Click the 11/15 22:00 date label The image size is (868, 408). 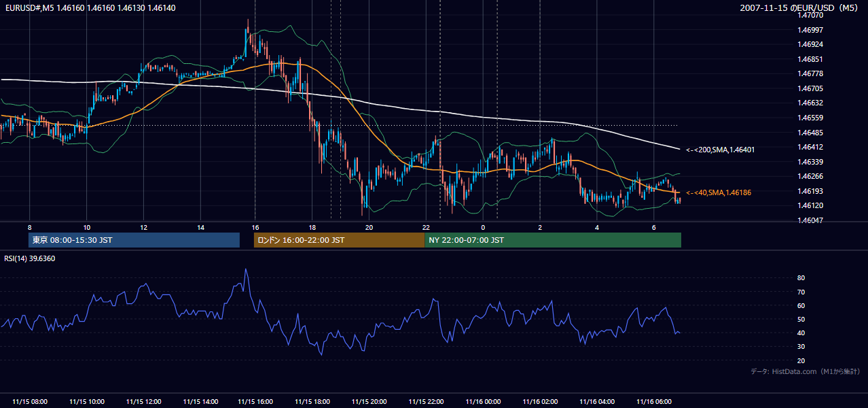(426, 402)
